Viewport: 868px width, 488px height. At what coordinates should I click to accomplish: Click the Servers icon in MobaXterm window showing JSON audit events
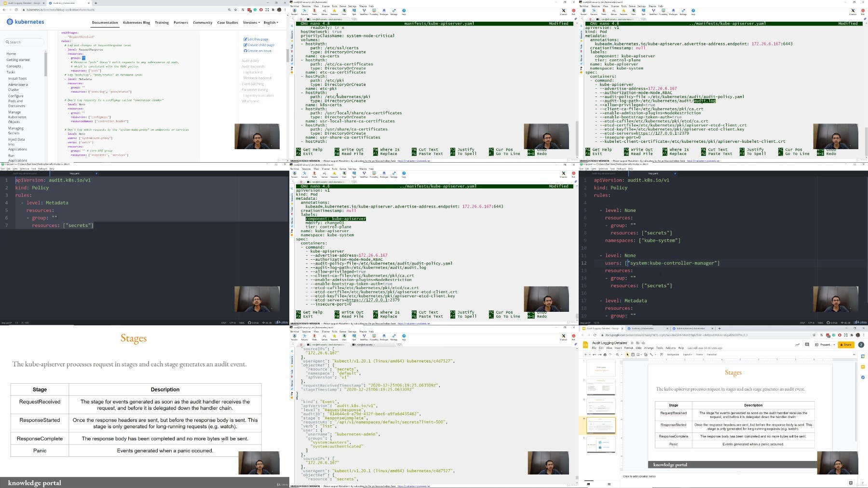coord(304,336)
